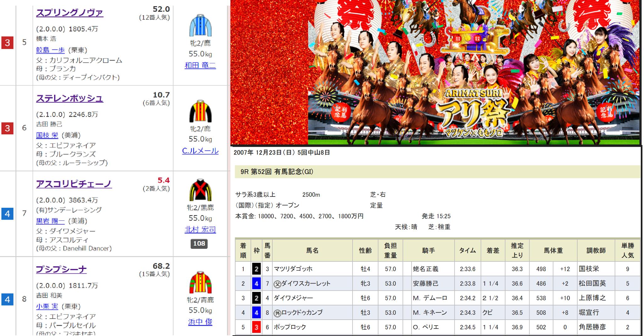Image resolution: width=644 pixels, height=336 pixels.
Task: Click ステレンボッシュ's red-yellow striped jockey silk
Action: (x=200, y=111)
